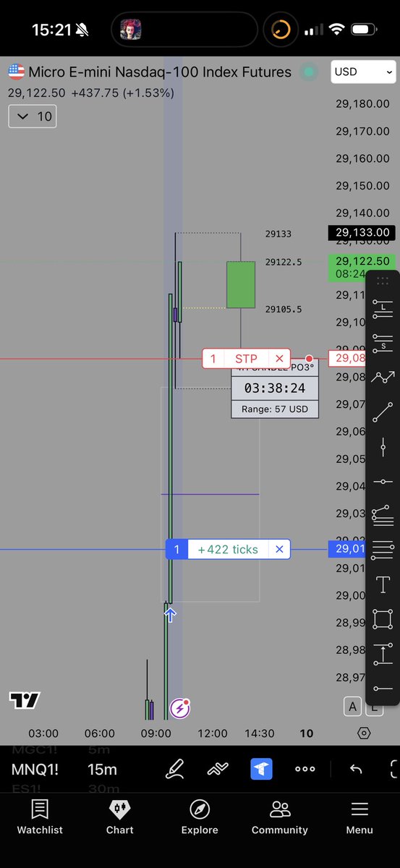Select the Vertical Line drawing tool
Viewport: 400px width, 868px height.
point(383,448)
